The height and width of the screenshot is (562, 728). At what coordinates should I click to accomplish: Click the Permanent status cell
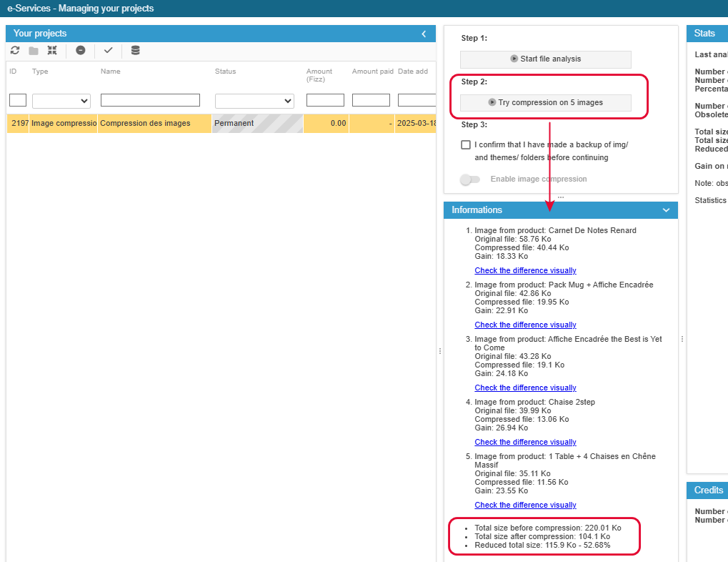click(257, 123)
